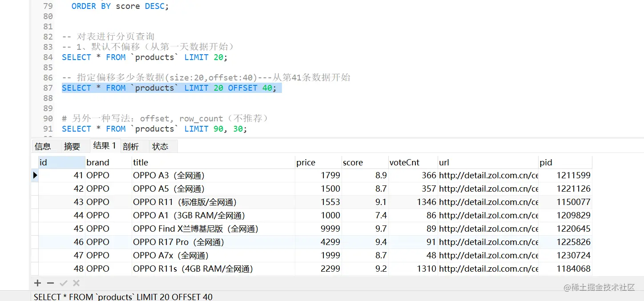Click the score column header
This screenshot has width=644, height=301.
coord(365,162)
